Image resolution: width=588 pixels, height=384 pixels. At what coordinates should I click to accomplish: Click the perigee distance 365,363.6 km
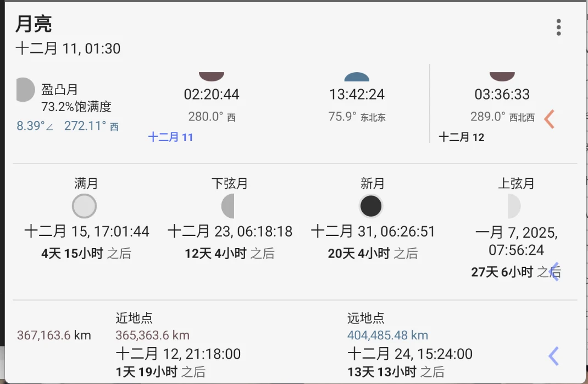[152, 335]
